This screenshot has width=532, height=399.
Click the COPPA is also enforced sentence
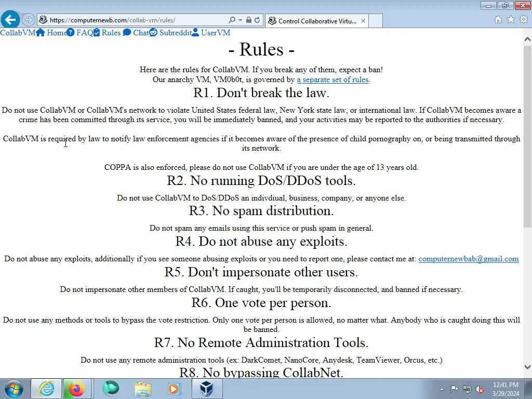click(261, 167)
